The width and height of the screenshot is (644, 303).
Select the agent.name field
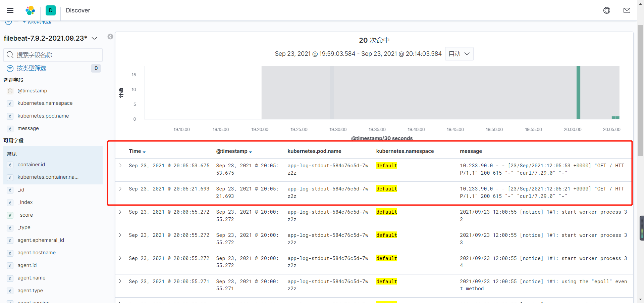[x=32, y=278]
